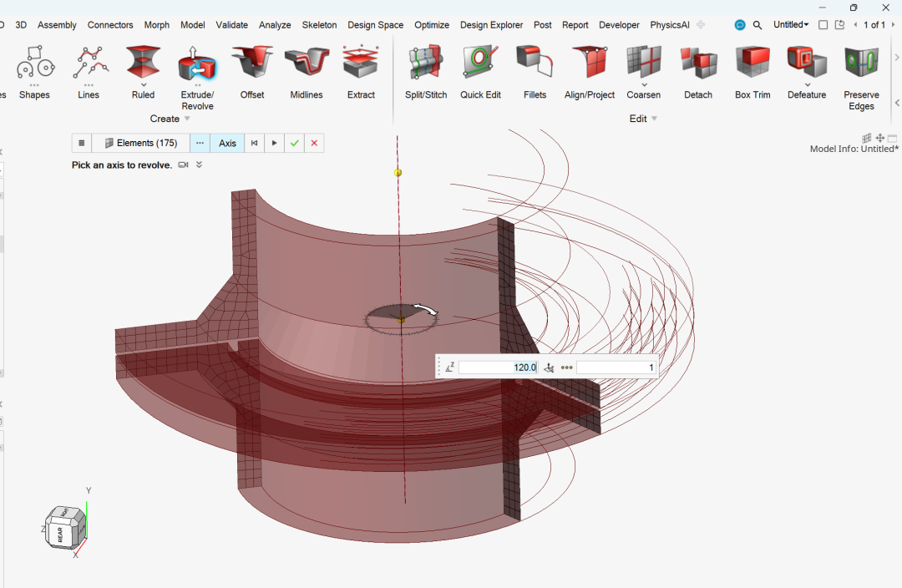Select the Box Trim tool

[x=753, y=65]
